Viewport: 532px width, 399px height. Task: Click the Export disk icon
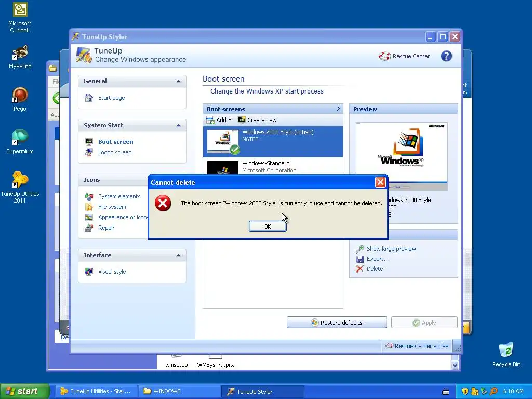[360, 259]
